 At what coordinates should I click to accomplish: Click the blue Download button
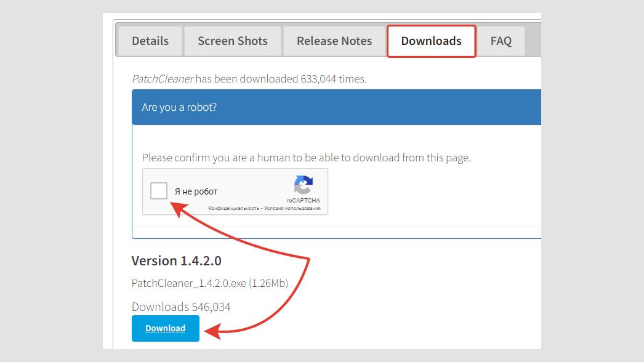pos(166,328)
